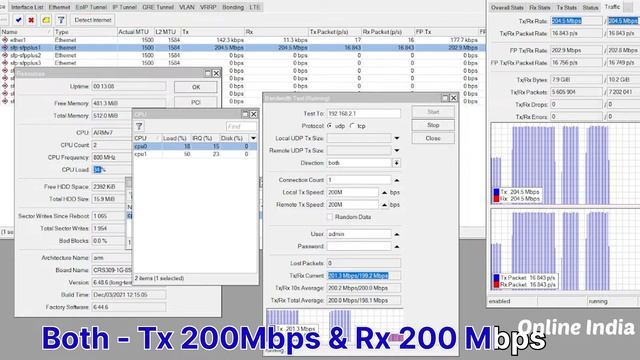Screen dimensions: 640x360
Task: Open the Interface List tab
Action: tap(27, 7)
